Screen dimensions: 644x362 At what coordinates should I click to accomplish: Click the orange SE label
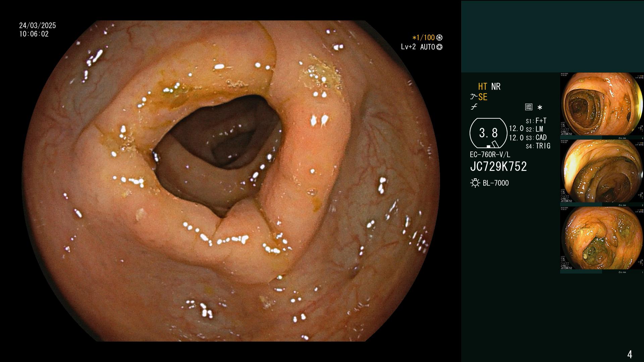click(x=483, y=97)
